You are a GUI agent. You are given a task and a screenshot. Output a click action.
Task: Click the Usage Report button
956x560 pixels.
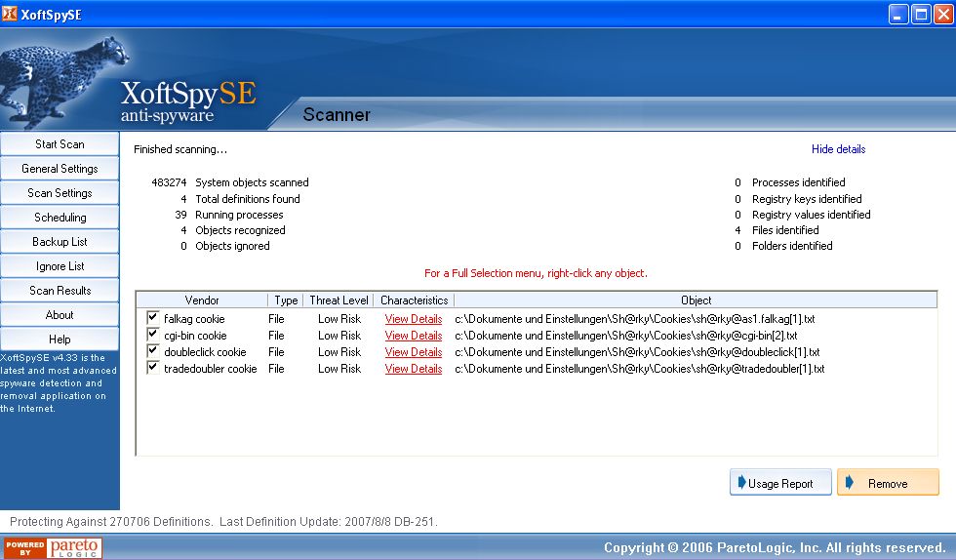point(779,483)
